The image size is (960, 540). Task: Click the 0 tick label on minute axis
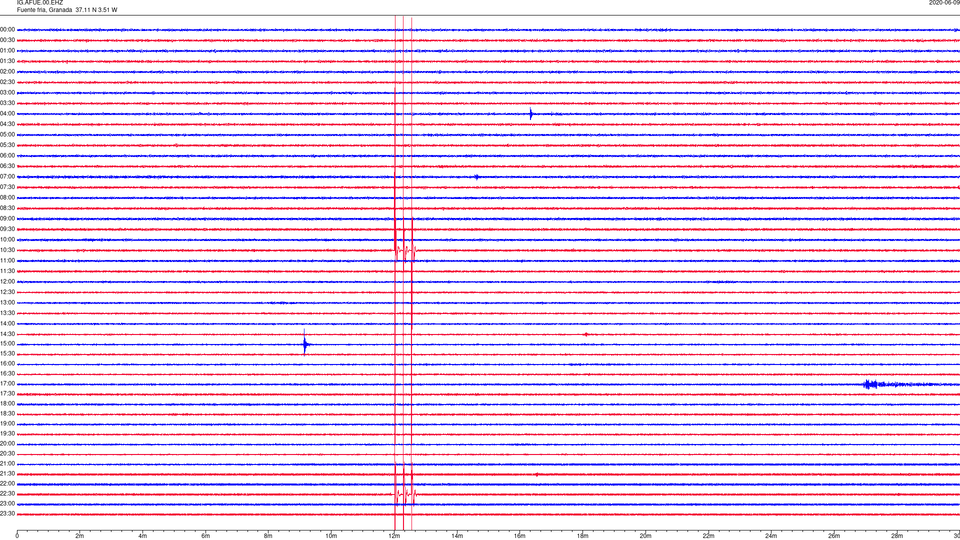coord(17,536)
